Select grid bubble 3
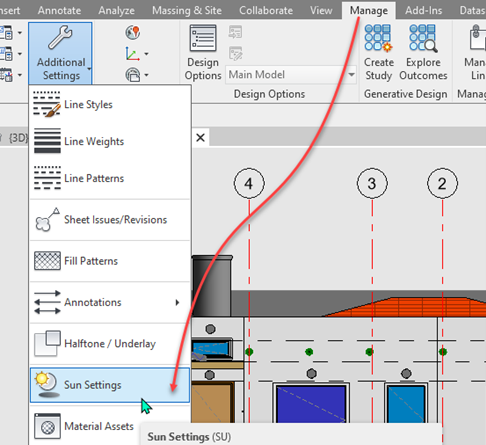 (x=372, y=183)
